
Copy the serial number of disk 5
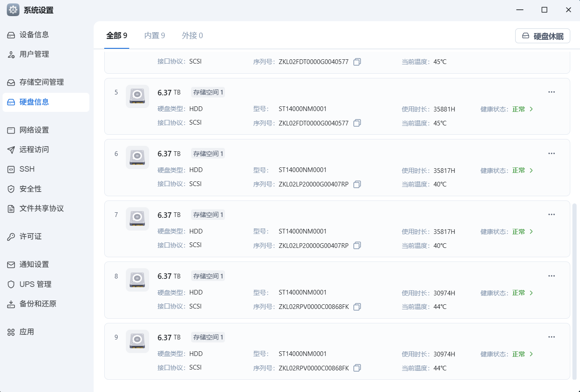pos(357,123)
